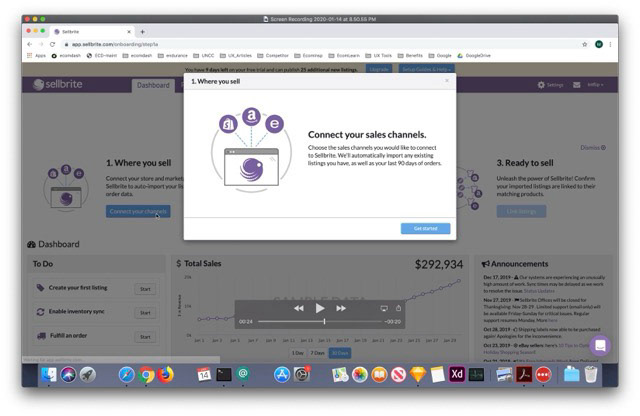Rewind the screen recording
Image resolution: width=640 pixels, height=416 pixels.
pos(299,308)
